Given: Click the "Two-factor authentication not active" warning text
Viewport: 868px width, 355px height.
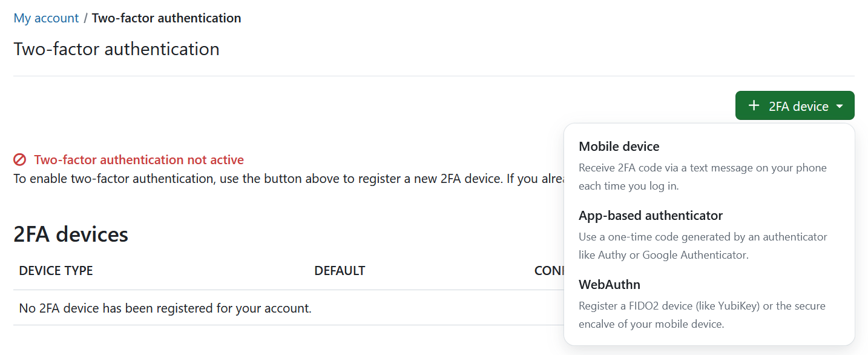Looking at the screenshot, I should pos(139,160).
